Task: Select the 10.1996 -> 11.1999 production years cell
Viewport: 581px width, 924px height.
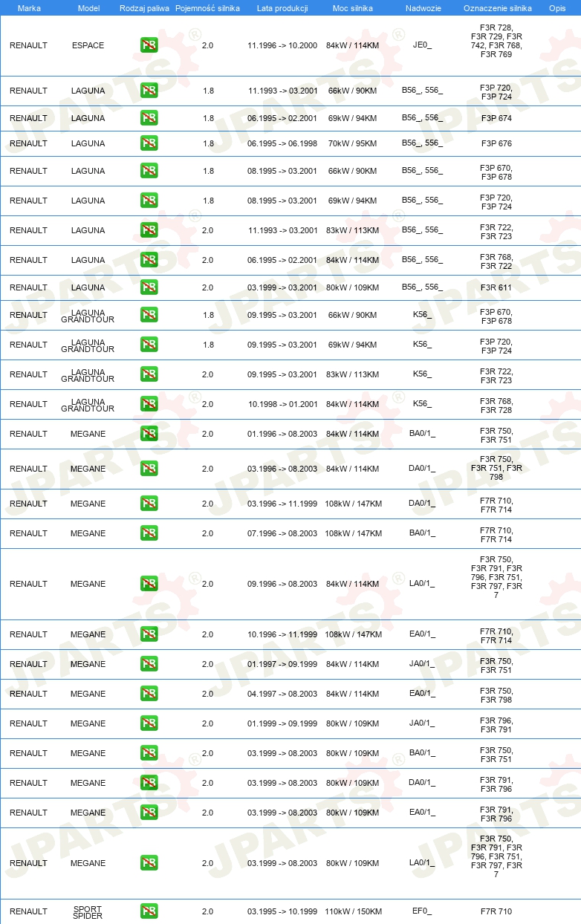Action: [282, 634]
